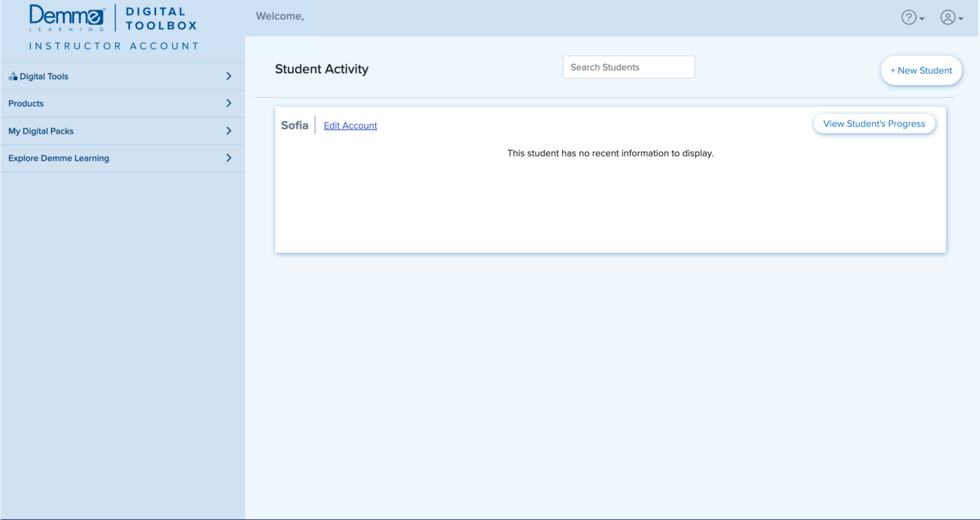The height and width of the screenshot is (520, 980).
Task: Expand the Explore Demme Learning chevron
Action: (x=228, y=158)
